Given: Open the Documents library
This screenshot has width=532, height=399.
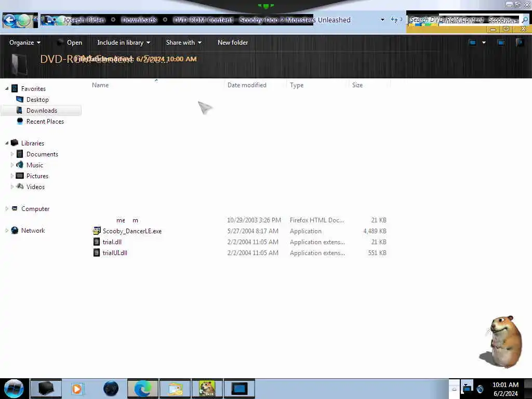Looking at the screenshot, I should [42, 154].
